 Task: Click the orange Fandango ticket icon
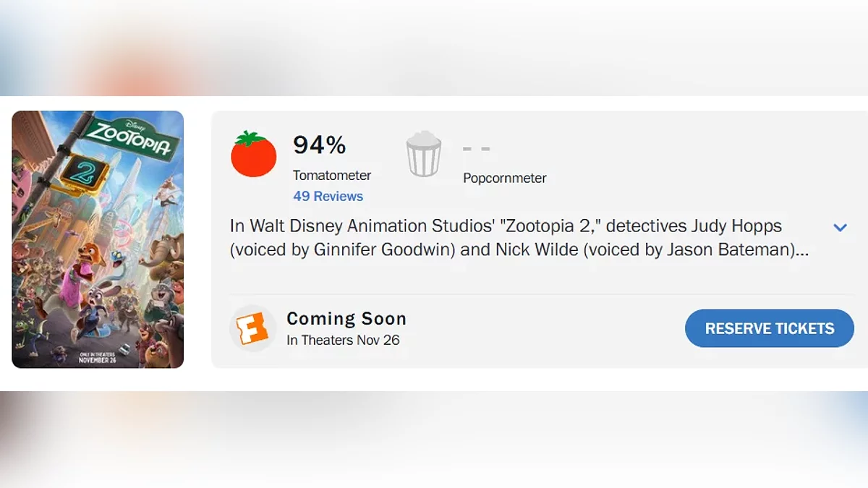(x=252, y=328)
